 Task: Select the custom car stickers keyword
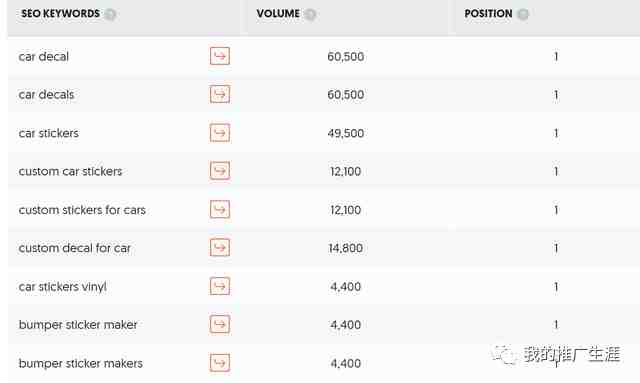pyautogui.click(x=70, y=171)
